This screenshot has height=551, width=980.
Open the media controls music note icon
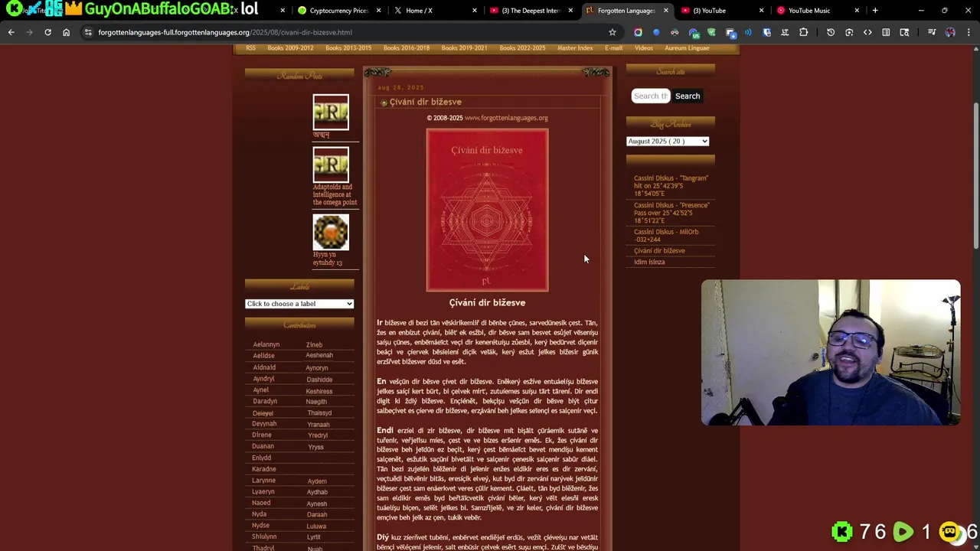point(932,32)
